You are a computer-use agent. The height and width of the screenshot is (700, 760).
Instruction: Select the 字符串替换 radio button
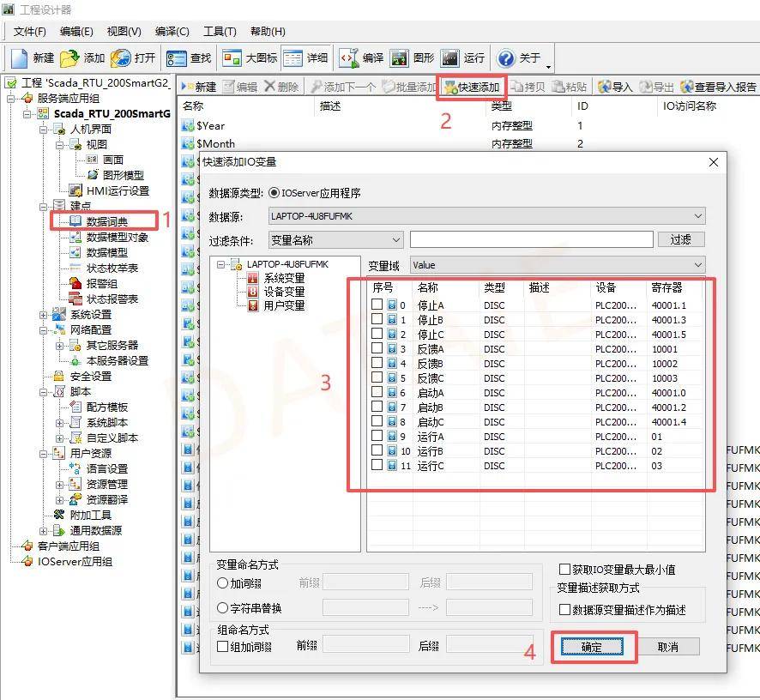click(x=222, y=608)
